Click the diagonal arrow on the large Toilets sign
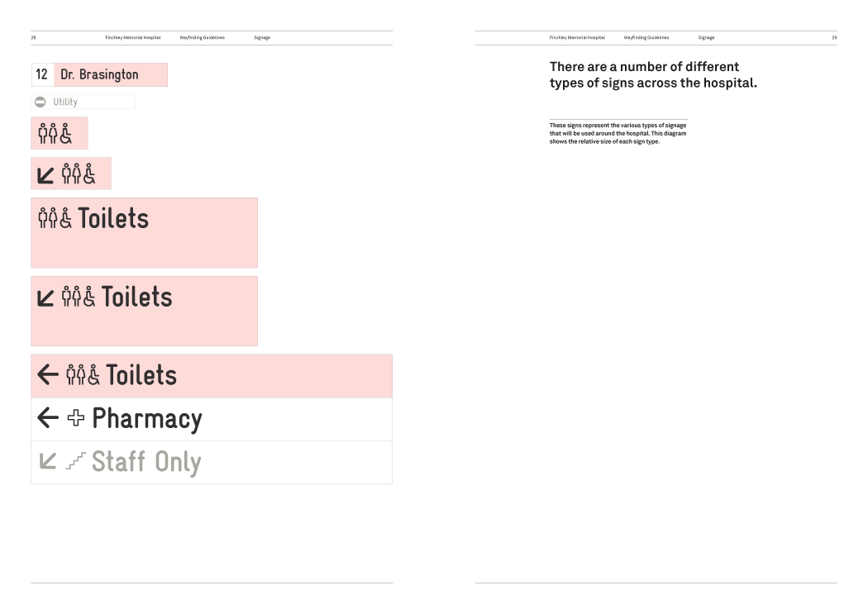This screenshot has height=614, width=868. coord(46,297)
